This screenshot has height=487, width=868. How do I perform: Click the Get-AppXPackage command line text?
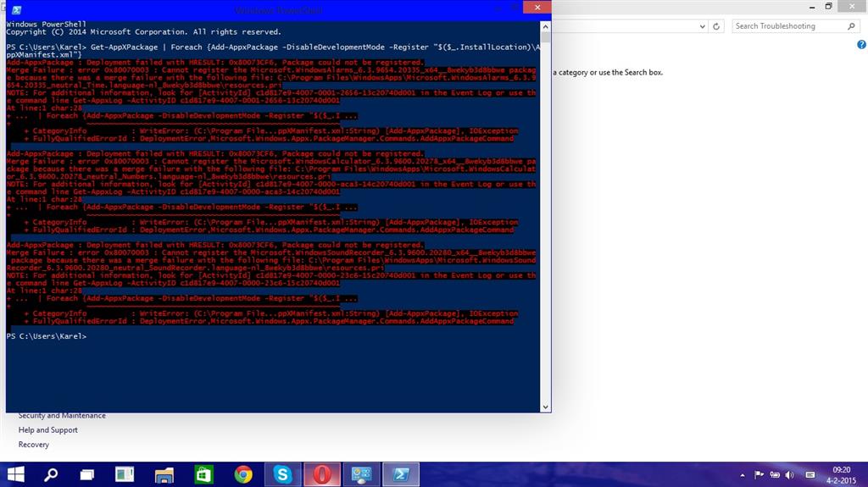click(x=273, y=51)
